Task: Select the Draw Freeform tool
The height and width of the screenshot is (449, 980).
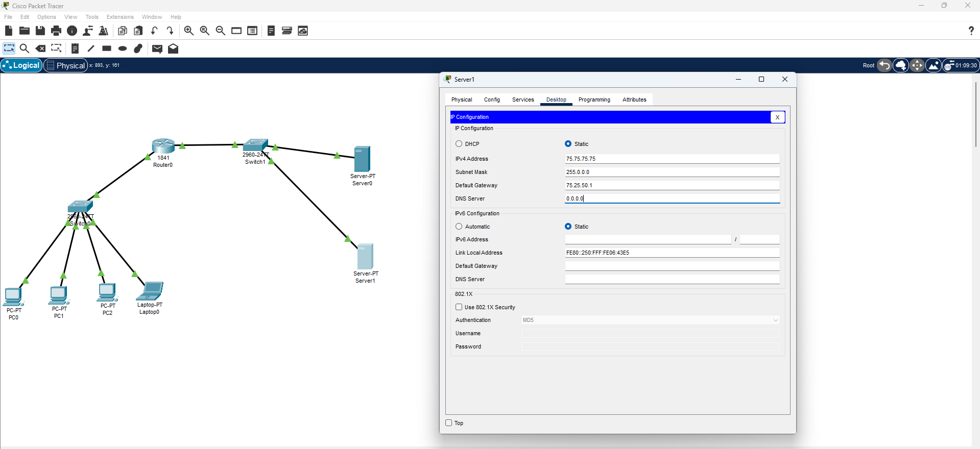Action: coord(138,48)
